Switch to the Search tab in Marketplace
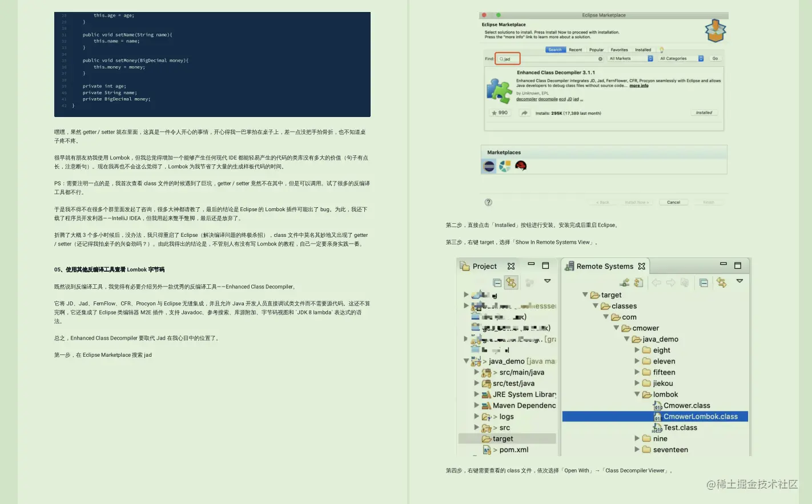 click(x=555, y=50)
